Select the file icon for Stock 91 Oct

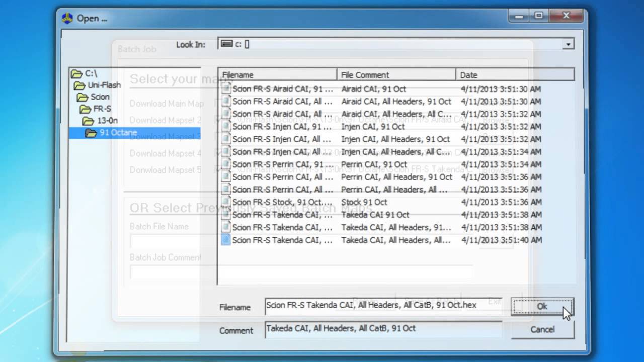[225, 202]
